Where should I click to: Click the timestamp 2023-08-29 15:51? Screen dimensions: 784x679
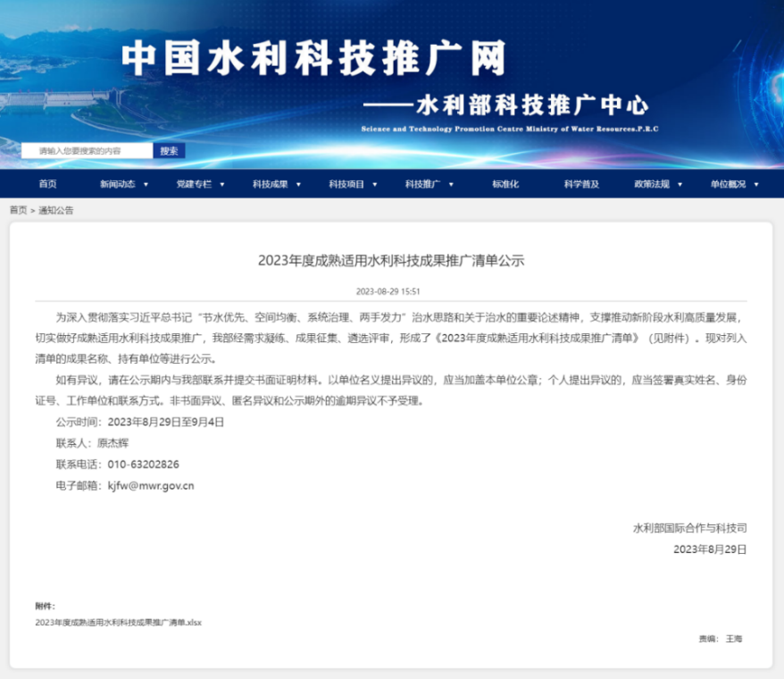(388, 291)
